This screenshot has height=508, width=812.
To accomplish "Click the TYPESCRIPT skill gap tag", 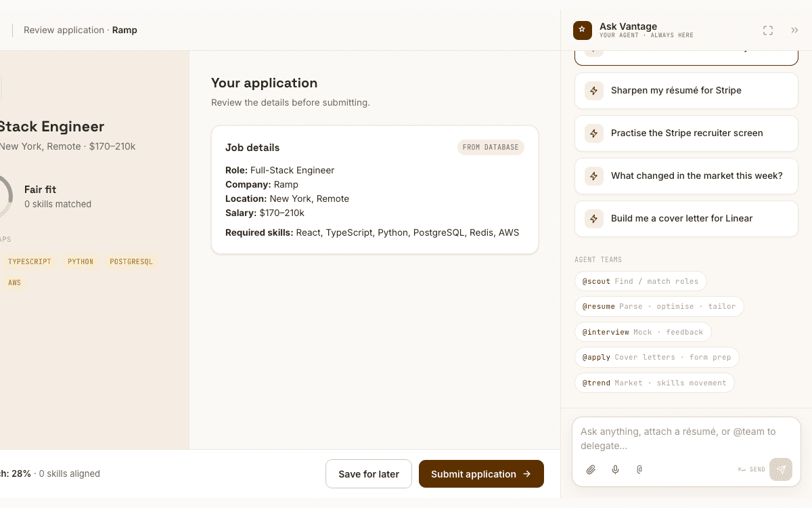I will click(x=30, y=261).
